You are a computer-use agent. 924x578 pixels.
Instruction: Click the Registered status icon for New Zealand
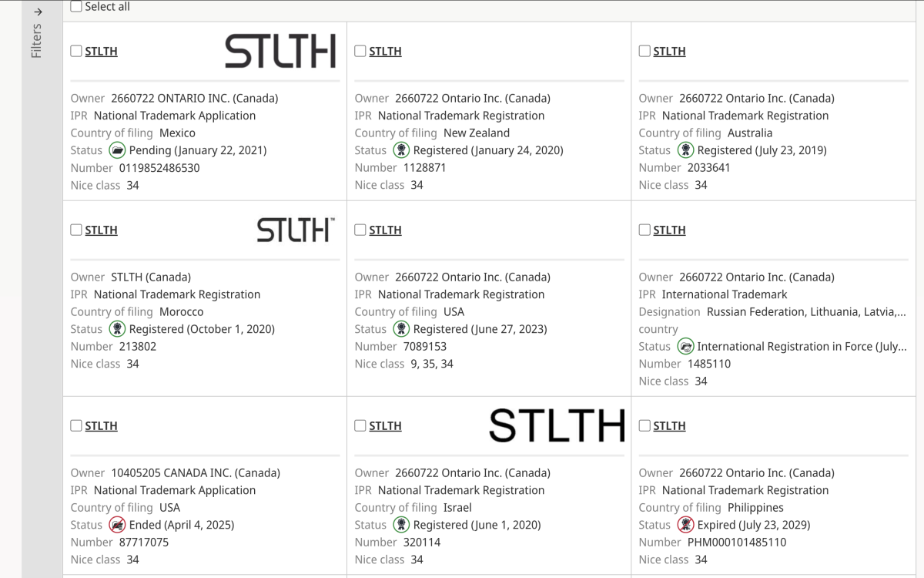pos(401,150)
